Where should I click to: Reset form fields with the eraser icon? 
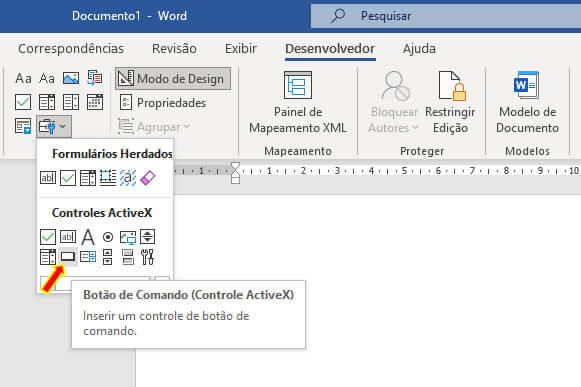click(147, 178)
